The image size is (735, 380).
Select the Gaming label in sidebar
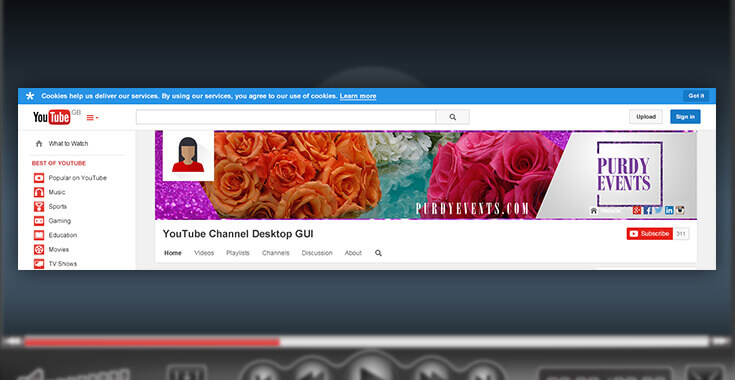(x=60, y=221)
